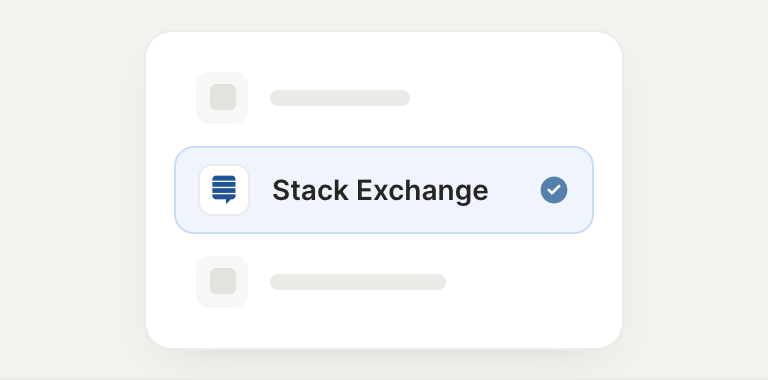The height and width of the screenshot is (380, 768).
Task: Uncheck the Stack Exchange selection checkmark
Action: point(554,190)
